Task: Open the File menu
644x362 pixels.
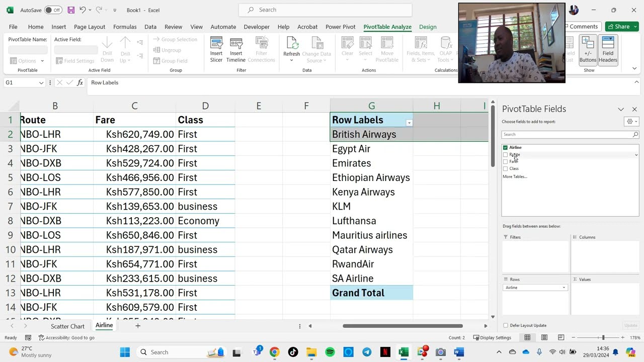Action: (x=13, y=27)
